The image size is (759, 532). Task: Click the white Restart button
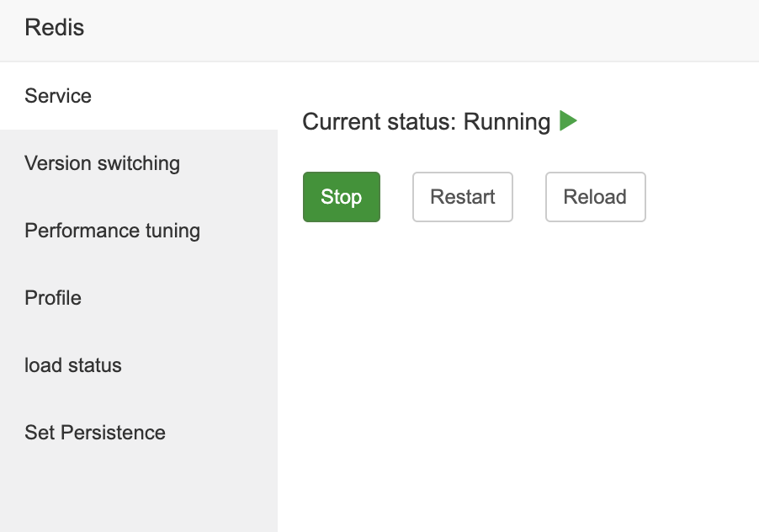pos(462,197)
